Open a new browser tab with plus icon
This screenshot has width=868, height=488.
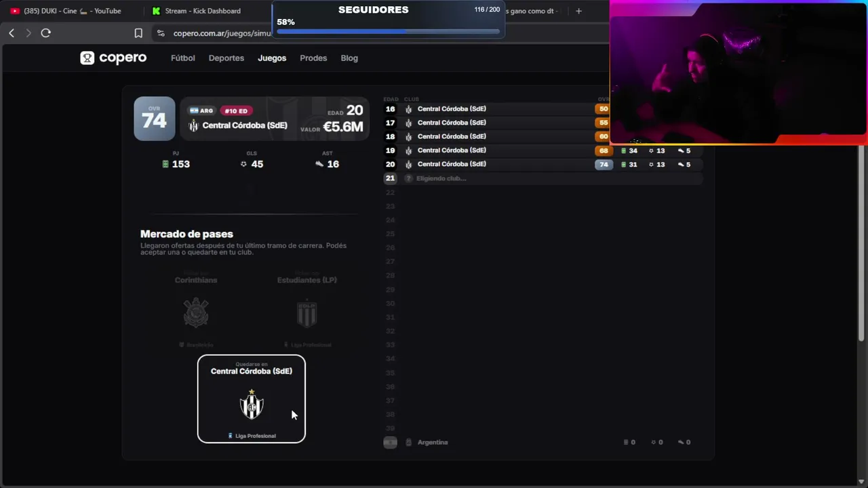pyautogui.click(x=578, y=11)
